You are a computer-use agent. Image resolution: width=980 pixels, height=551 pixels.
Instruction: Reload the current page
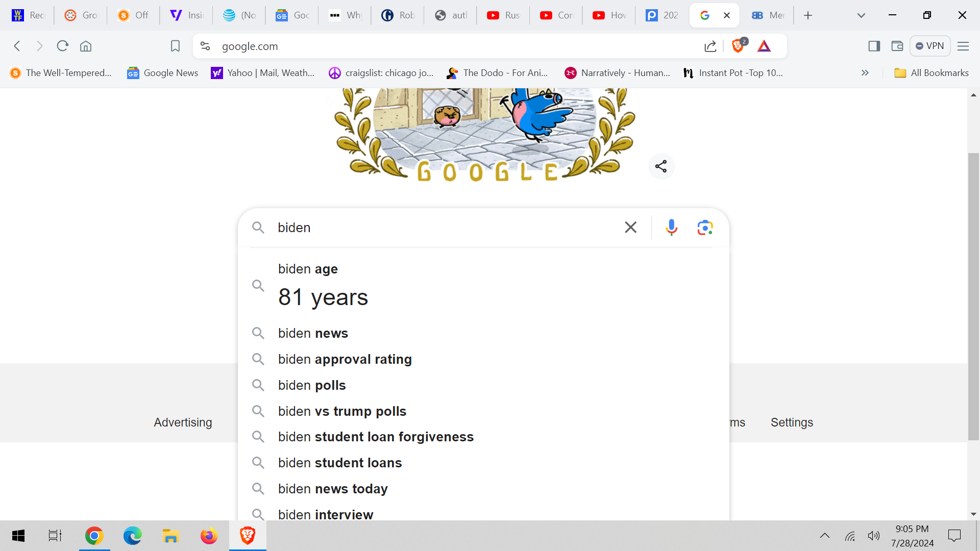[63, 46]
